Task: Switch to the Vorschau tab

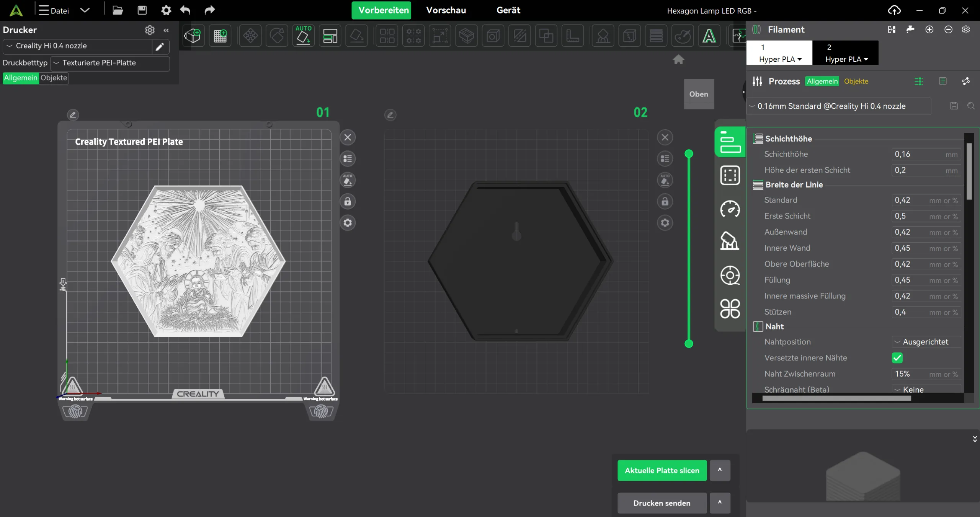Action: pyautogui.click(x=446, y=10)
